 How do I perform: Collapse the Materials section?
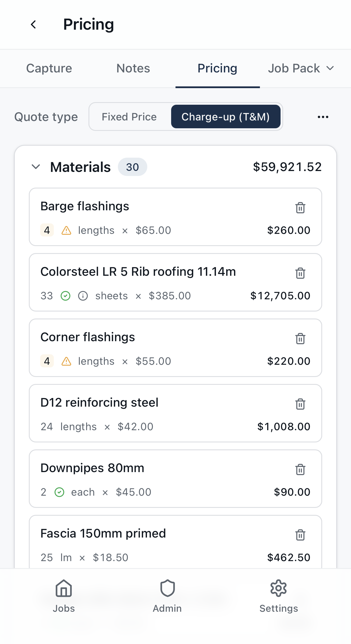pyautogui.click(x=36, y=167)
